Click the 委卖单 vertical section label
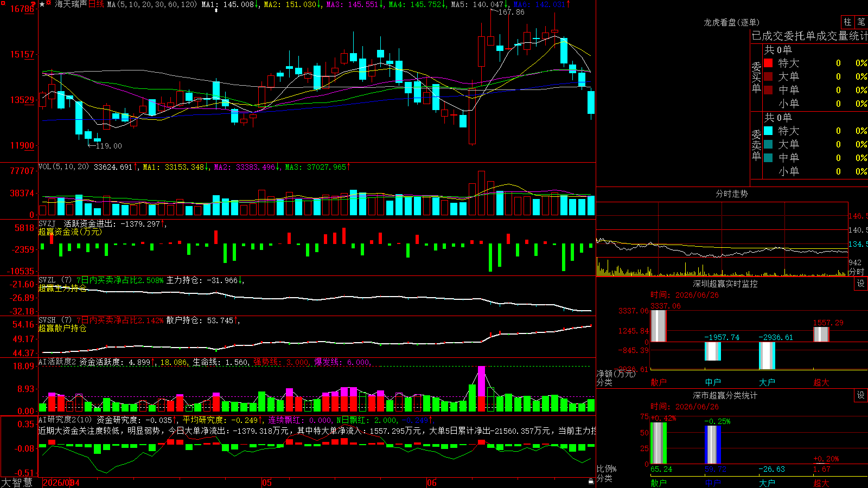The width and height of the screenshot is (868, 488). pos(756,145)
